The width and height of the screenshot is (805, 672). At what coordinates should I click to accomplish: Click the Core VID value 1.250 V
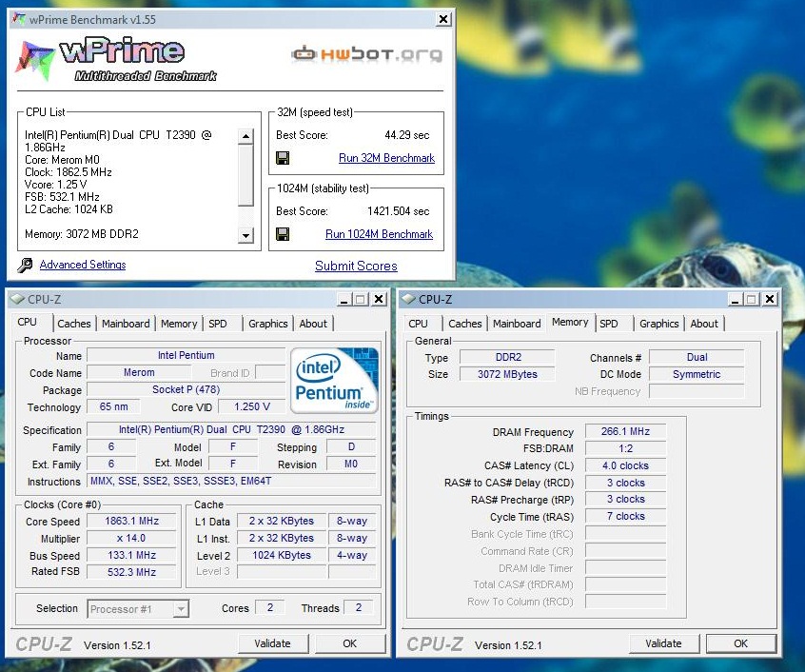[x=251, y=406]
